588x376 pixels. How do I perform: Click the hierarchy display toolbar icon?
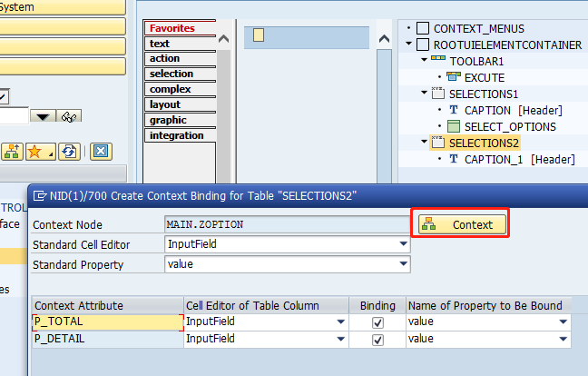pos(13,152)
